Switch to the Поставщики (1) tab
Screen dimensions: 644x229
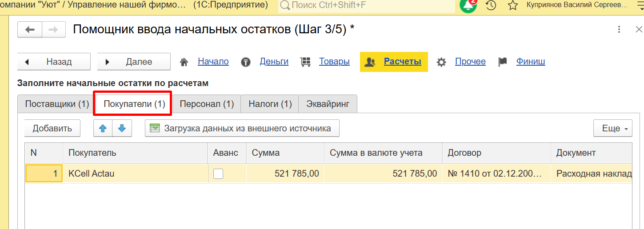coord(57,104)
